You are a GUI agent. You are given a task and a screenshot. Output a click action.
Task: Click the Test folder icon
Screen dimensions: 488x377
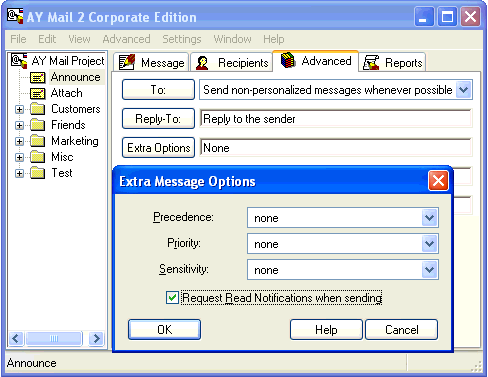tap(38, 173)
